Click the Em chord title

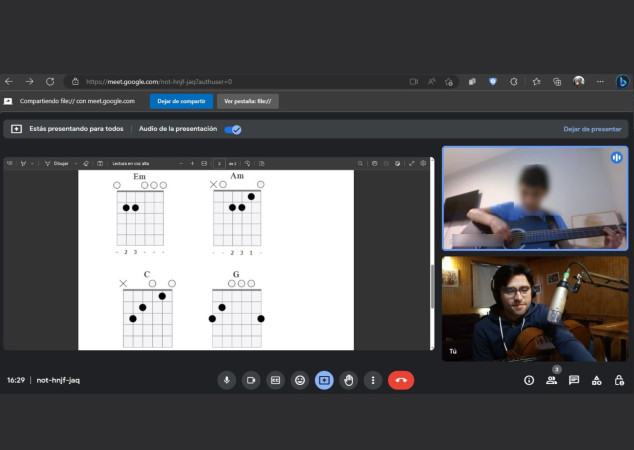point(139,176)
